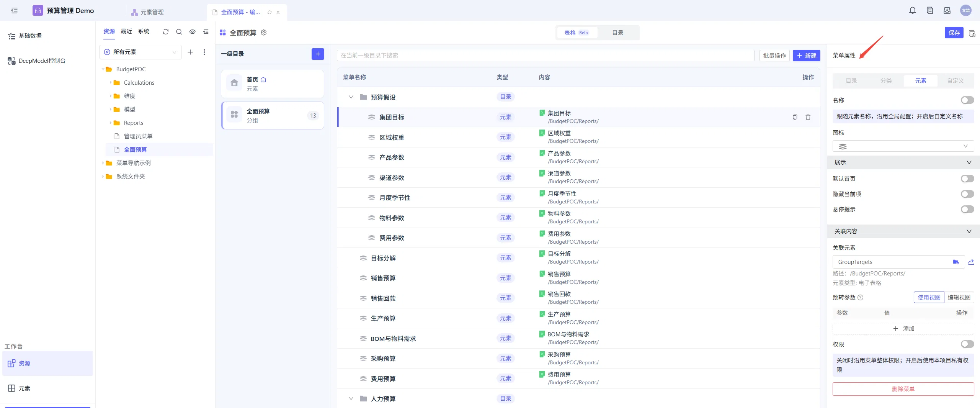
Task: Click the 保存 button
Action: pos(954,33)
